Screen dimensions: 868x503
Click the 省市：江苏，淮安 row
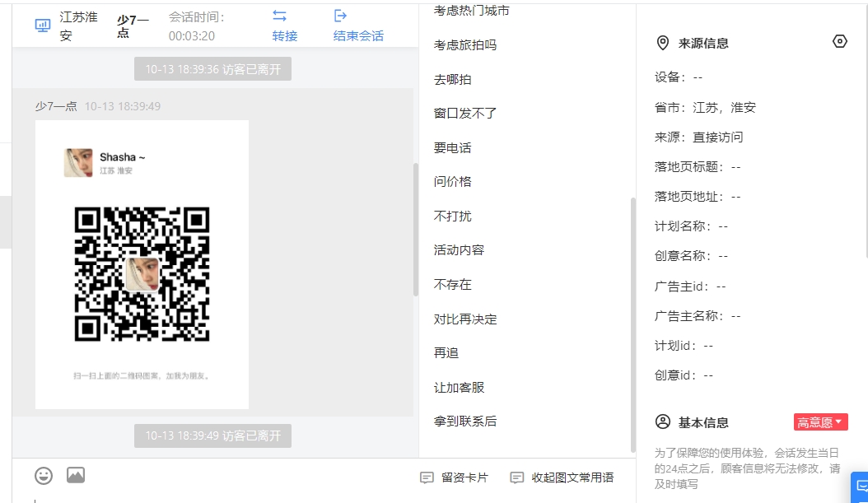click(x=705, y=107)
